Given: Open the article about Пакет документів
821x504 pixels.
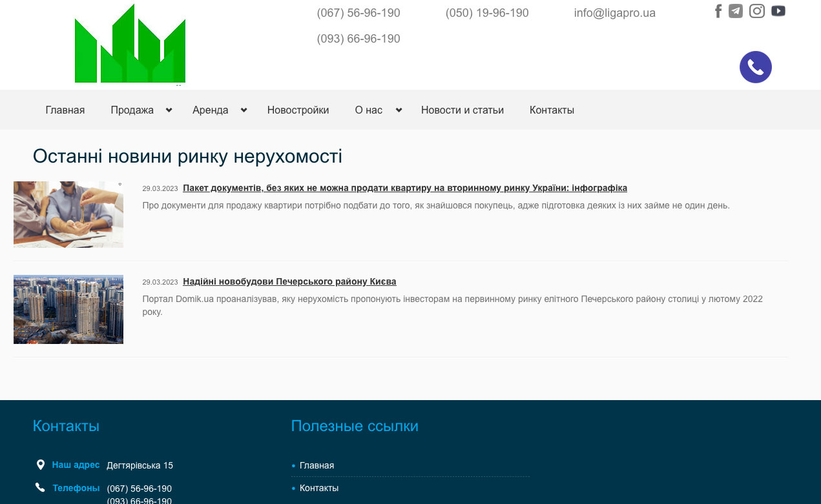Looking at the screenshot, I should (x=404, y=188).
